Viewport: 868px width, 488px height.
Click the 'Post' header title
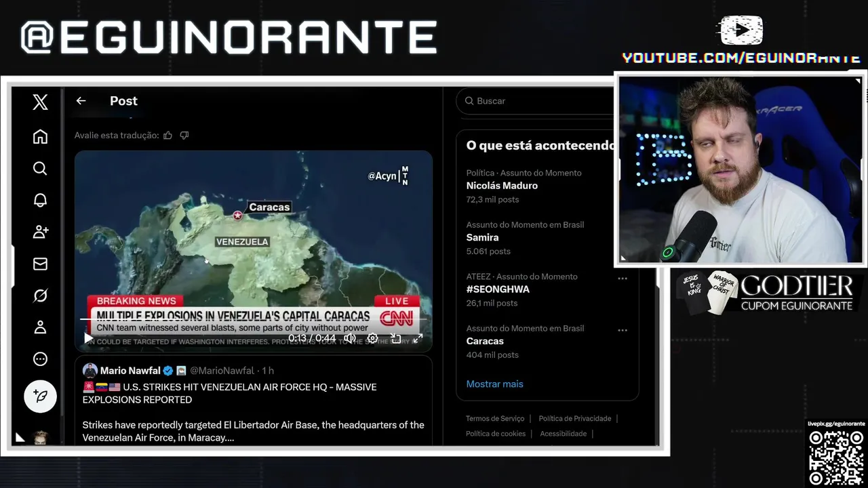pos(123,100)
